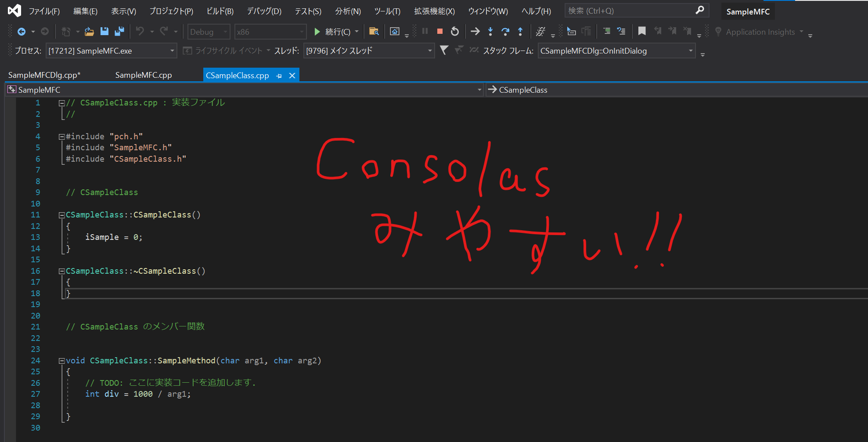Viewport: 868px width, 442px height.
Task: Go to the previous bookmark
Action: (658, 31)
